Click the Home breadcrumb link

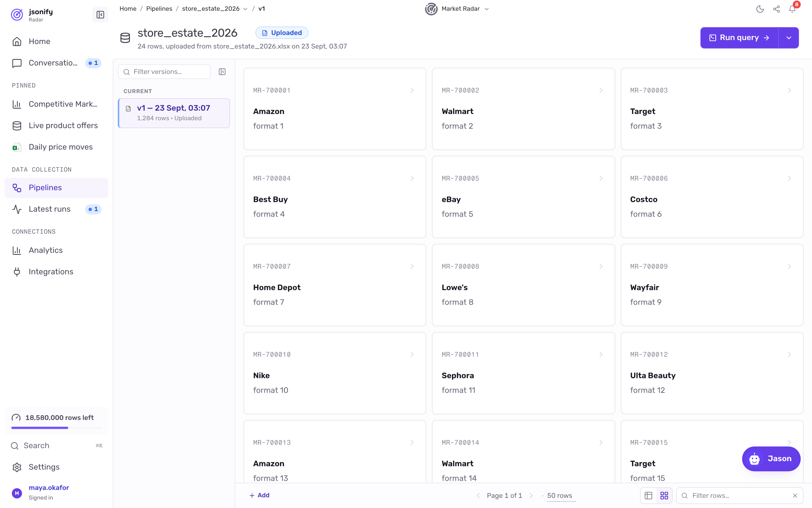tap(128, 9)
